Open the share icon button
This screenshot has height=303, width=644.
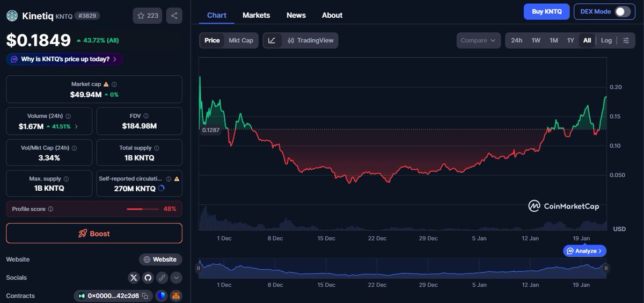(174, 16)
